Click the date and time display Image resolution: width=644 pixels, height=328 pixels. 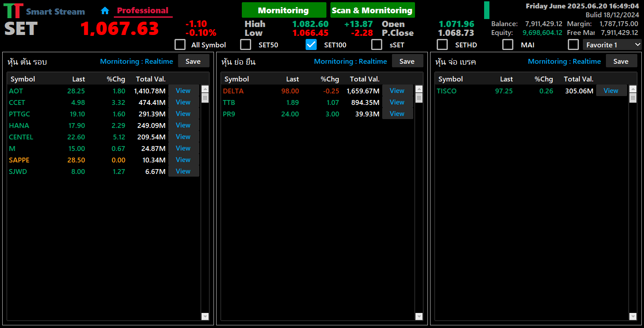(x=582, y=6)
